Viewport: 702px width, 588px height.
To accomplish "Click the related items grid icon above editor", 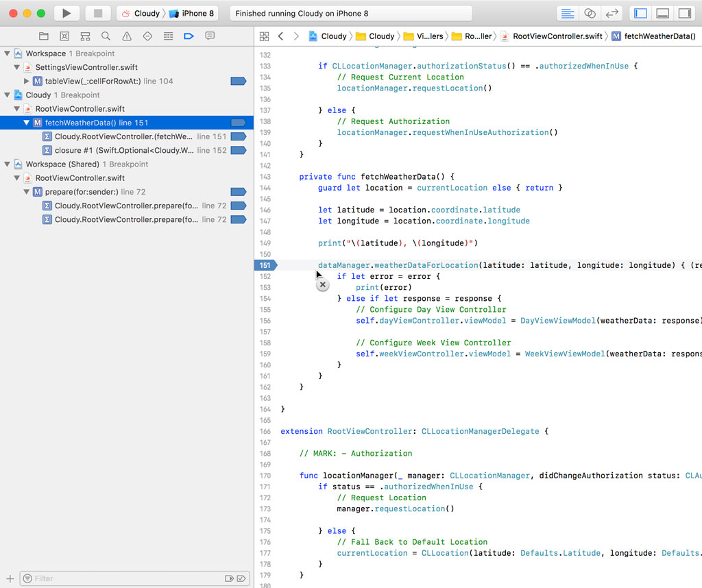I will pos(265,36).
